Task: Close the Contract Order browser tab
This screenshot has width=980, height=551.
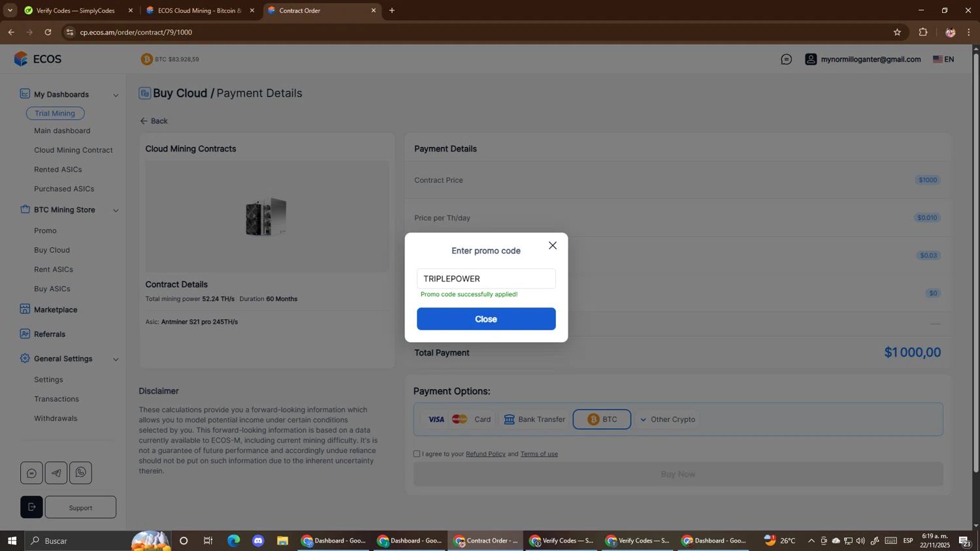Action: [374, 10]
